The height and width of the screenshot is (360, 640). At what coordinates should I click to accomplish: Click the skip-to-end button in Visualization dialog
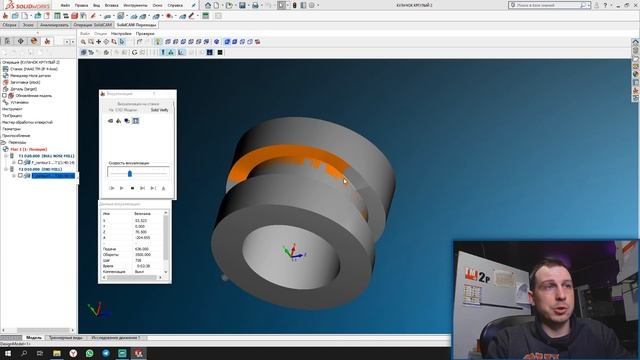[x=153, y=188]
